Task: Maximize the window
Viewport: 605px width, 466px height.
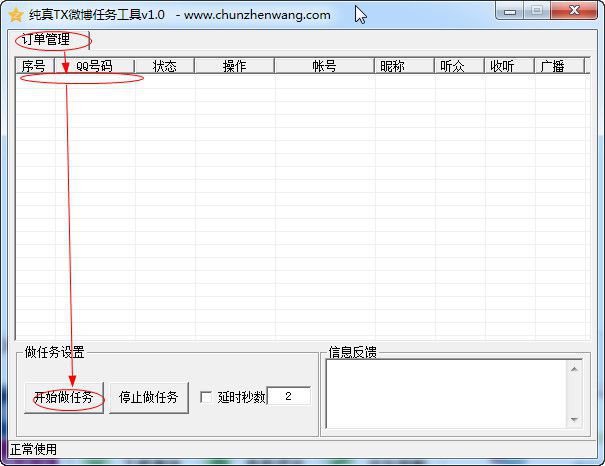Action: point(537,11)
